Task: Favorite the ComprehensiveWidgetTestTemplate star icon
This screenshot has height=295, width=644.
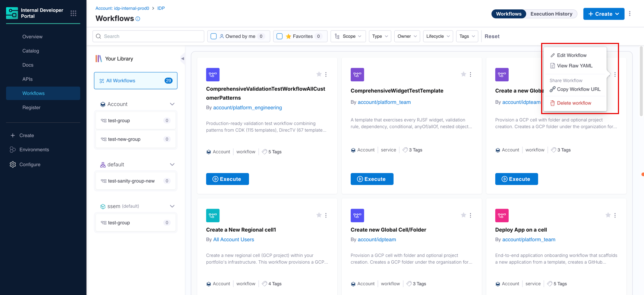Action: [463, 74]
